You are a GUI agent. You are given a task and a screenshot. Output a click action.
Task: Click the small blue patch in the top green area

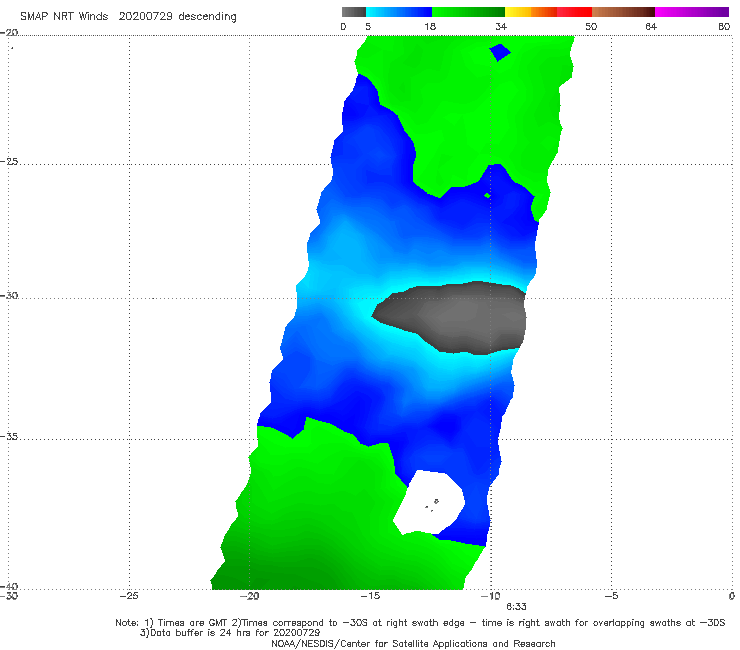[x=500, y=52]
